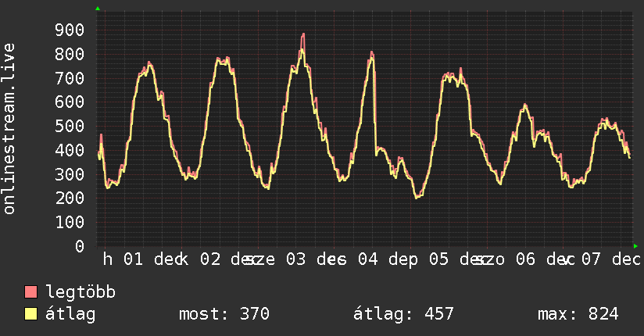Click the lowest trough before 05 dec
The width and height of the screenshot is (644, 336).
click(417, 196)
